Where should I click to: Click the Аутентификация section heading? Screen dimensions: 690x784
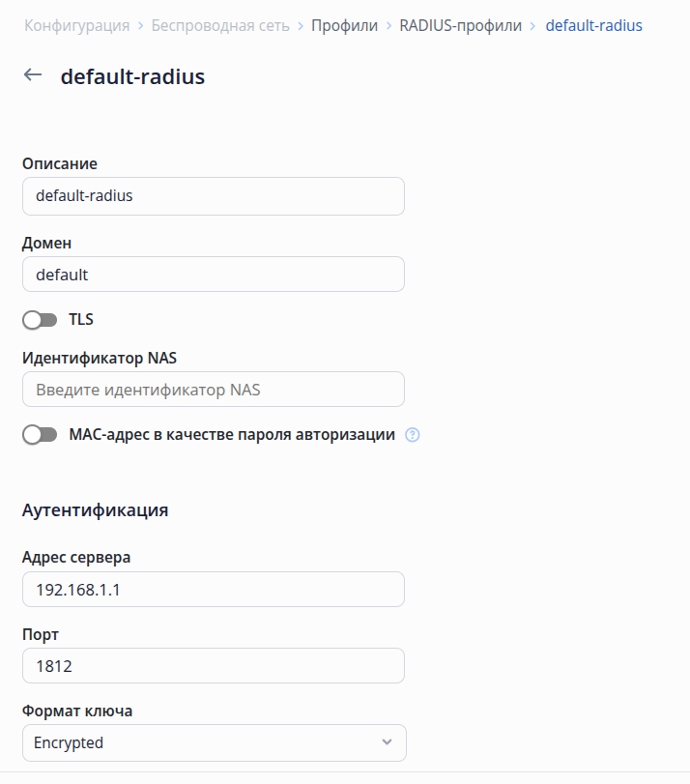click(95, 510)
